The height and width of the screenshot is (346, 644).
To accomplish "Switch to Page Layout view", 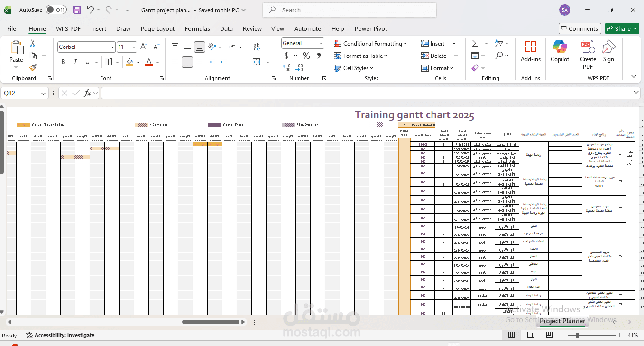I will coord(530,335).
